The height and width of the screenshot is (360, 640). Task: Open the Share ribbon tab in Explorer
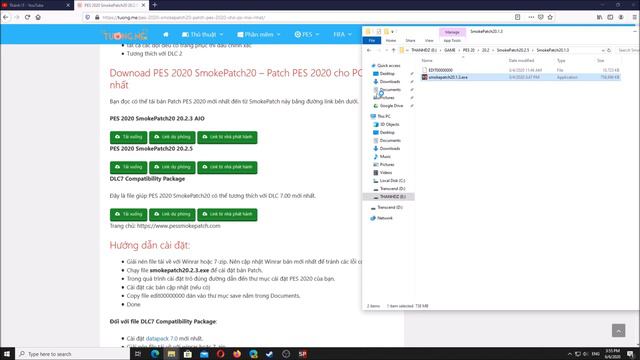point(410,40)
